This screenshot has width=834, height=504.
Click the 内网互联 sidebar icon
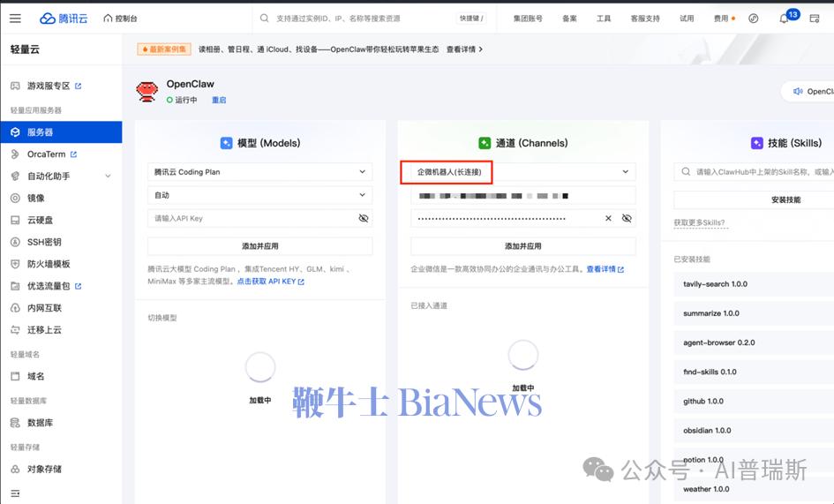tap(15, 308)
